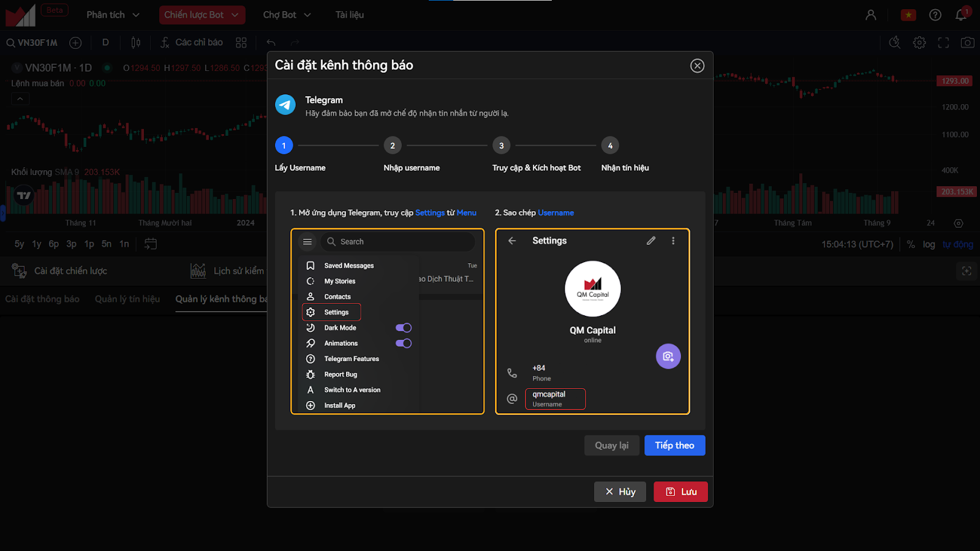
Task: Click the VN30F1M · 1D chart title
Action: click(58, 68)
